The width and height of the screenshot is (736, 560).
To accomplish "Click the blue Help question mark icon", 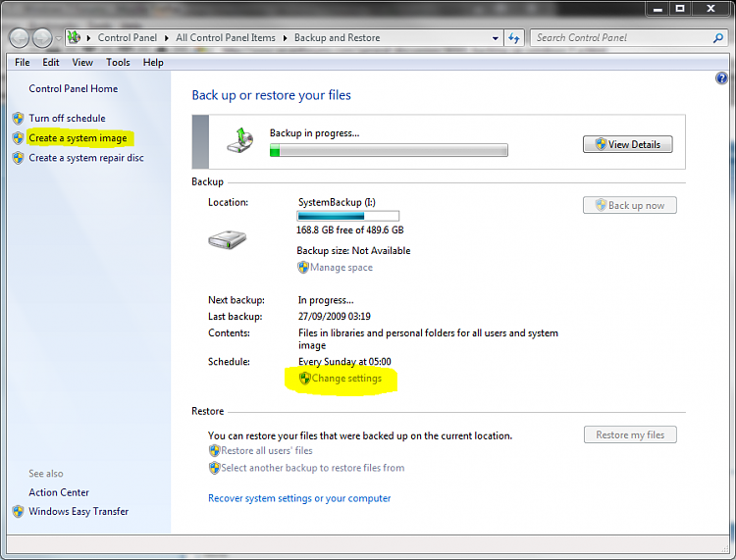I will [x=721, y=78].
